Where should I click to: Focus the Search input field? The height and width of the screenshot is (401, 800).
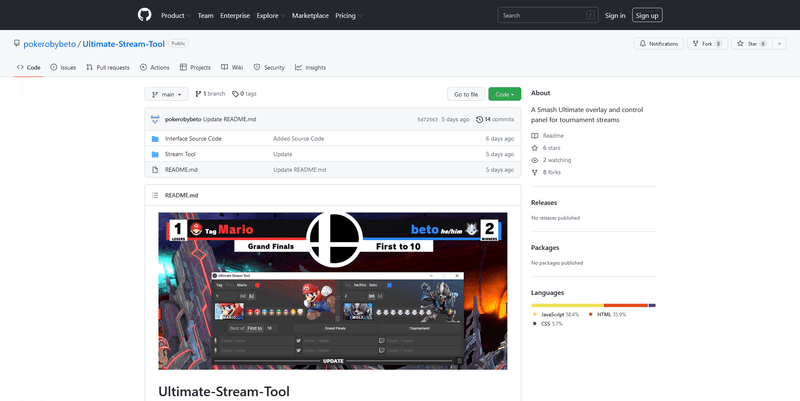(547, 15)
